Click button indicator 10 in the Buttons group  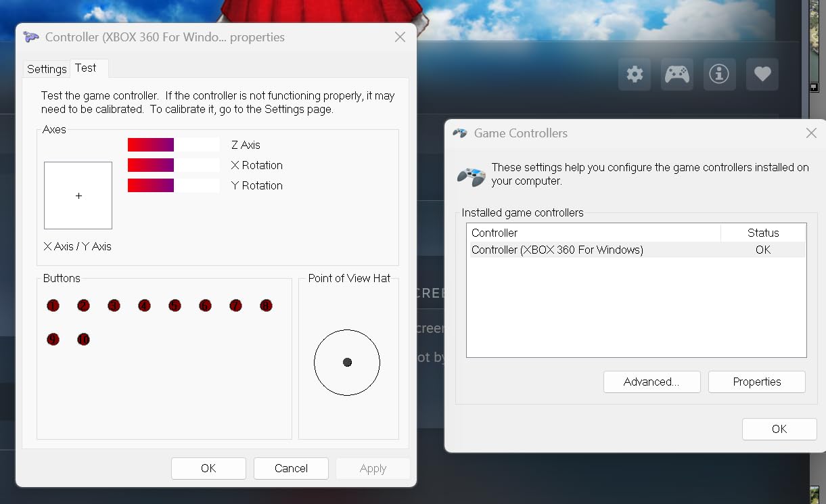coord(83,339)
